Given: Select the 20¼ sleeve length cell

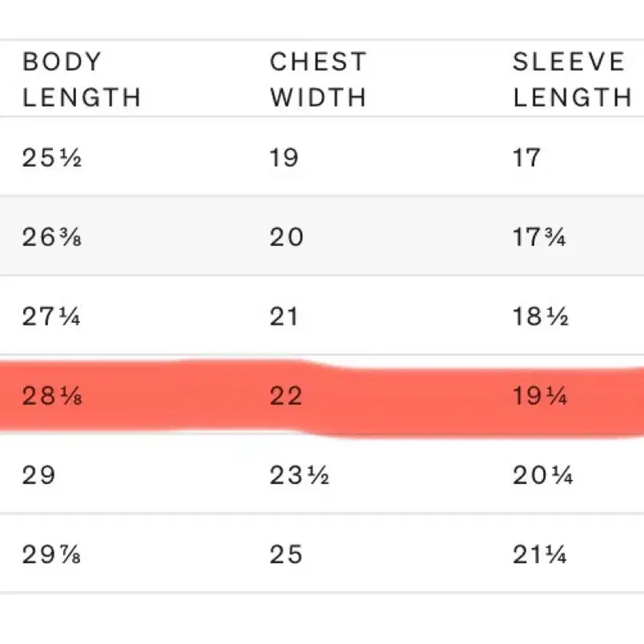Looking at the screenshot, I should pyautogui.click(x=543, y=475).
